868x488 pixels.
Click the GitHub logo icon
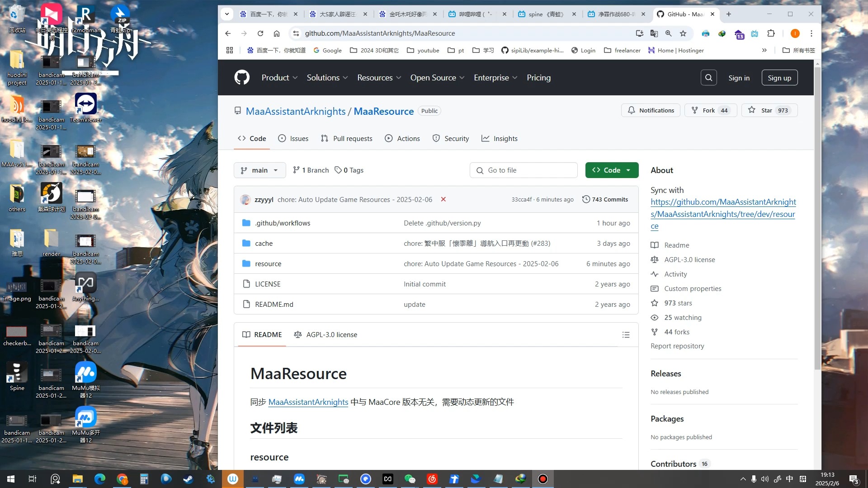tap(242, 78)
